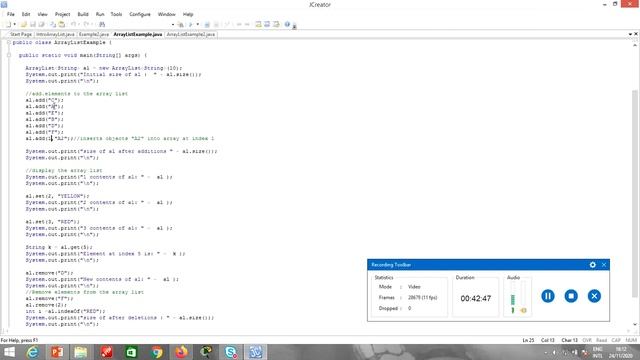Toggle the speaker icon in Audio panel
Screen dimensions: 640x360
(x=523, y=311)
